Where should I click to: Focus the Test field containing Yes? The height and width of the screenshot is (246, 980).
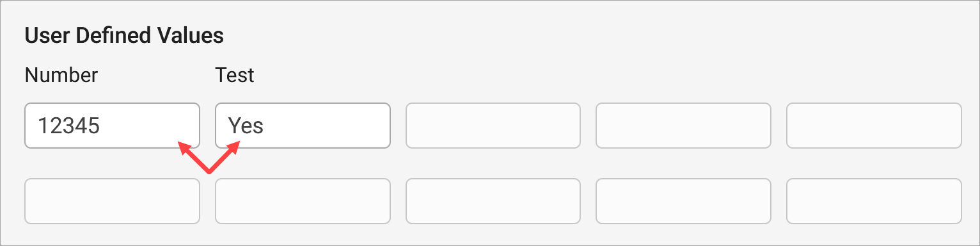pyautogui.click(x=303, y=126)
